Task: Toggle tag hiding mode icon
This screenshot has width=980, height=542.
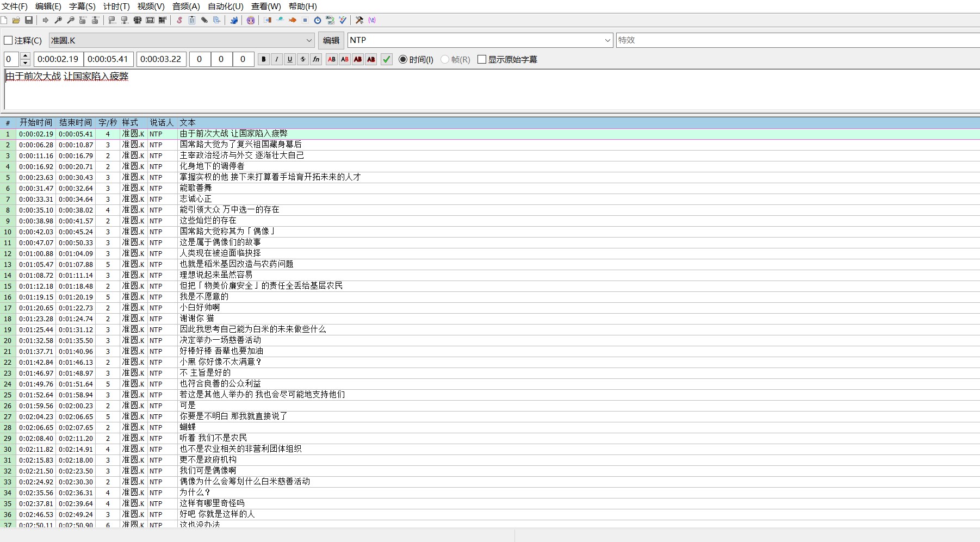Action: pos(372,20)
